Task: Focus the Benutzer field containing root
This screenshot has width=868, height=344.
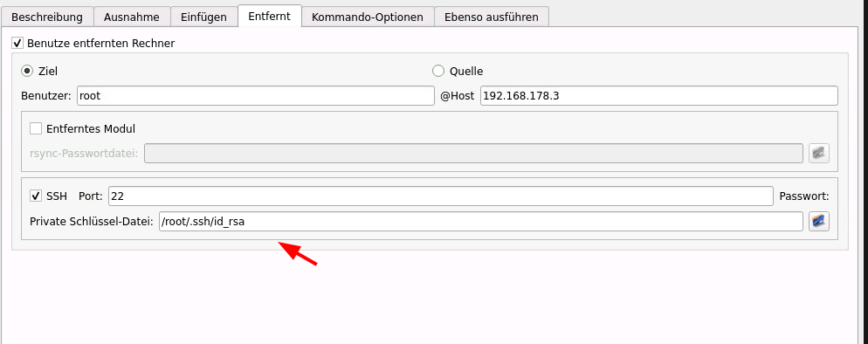Action: point(256,96)
